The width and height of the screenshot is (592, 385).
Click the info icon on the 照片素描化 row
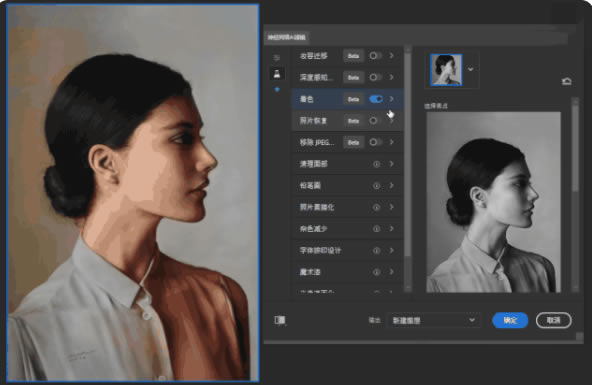tap(376, 207)
